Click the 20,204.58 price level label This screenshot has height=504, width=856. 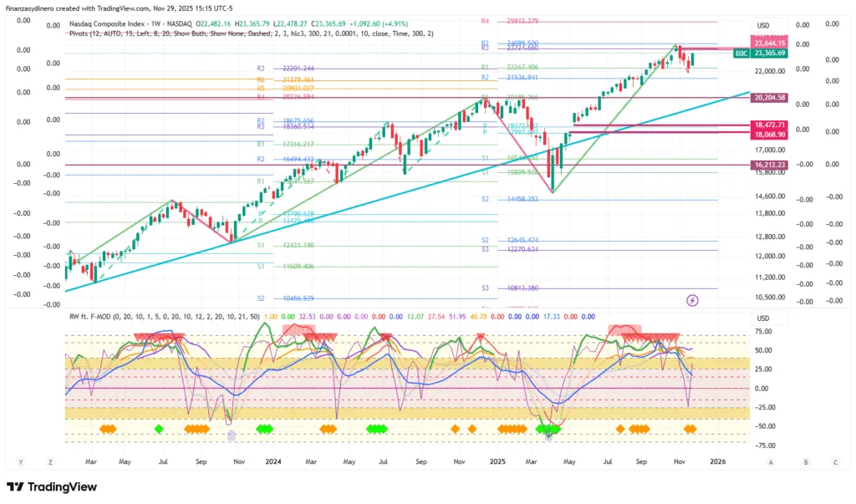769,98
